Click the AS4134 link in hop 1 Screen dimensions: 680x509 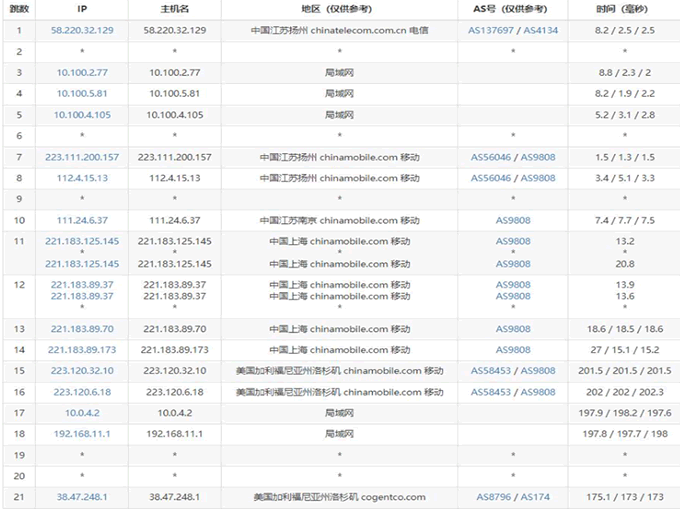(537, 31)
